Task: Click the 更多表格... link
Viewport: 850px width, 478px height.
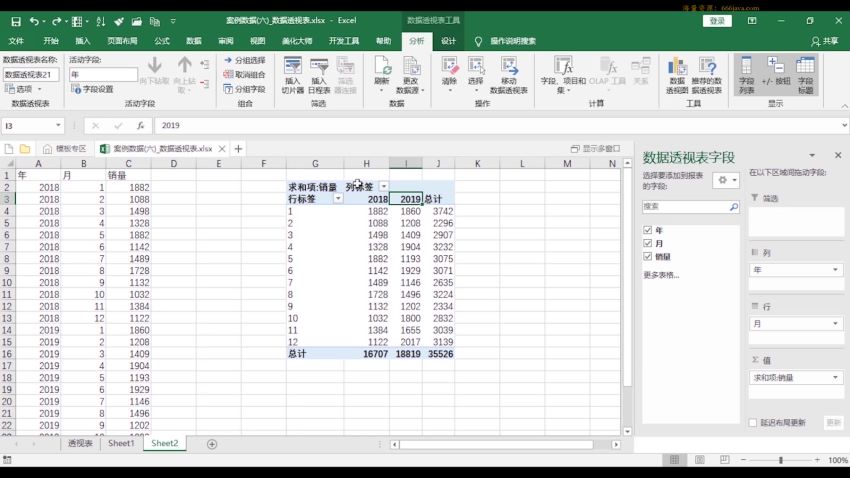Action: click(x=659, y=275)
